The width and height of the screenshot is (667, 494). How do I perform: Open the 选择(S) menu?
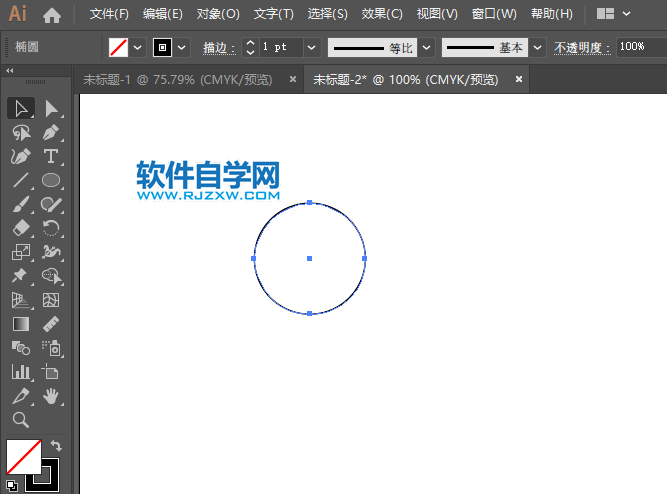coord(328,14)
